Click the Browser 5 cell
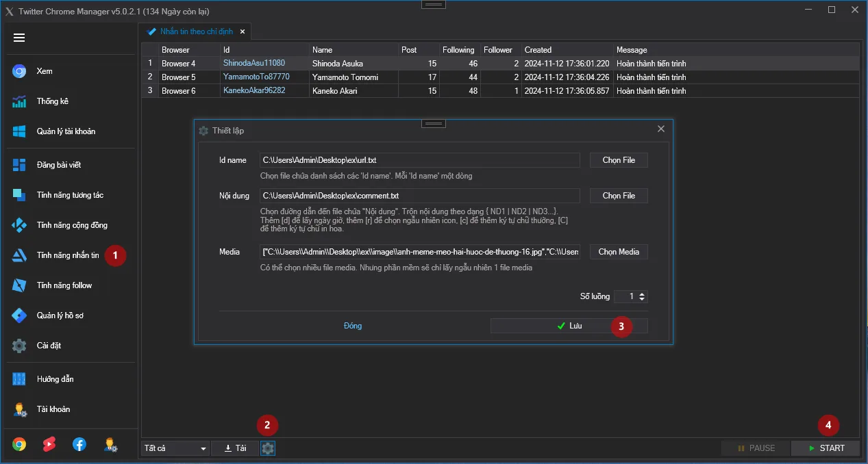This screenshot has height=464, width=868. 189,77
